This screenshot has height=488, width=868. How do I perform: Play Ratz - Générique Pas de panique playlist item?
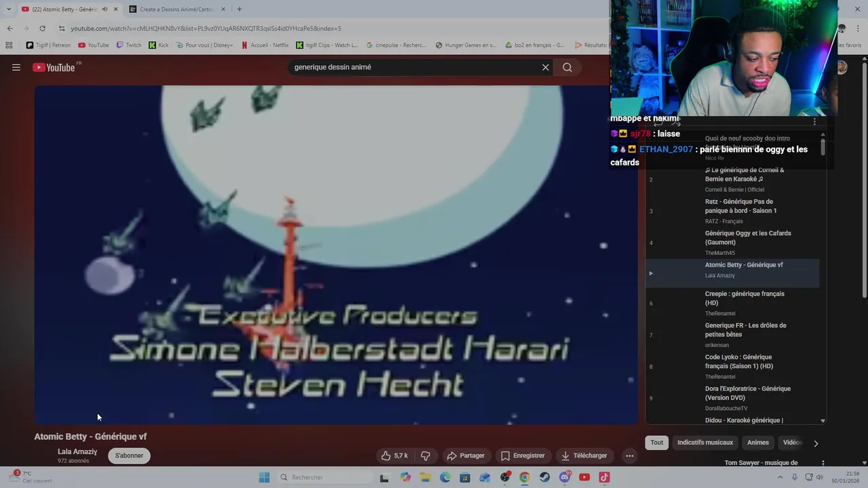point(732,211)
